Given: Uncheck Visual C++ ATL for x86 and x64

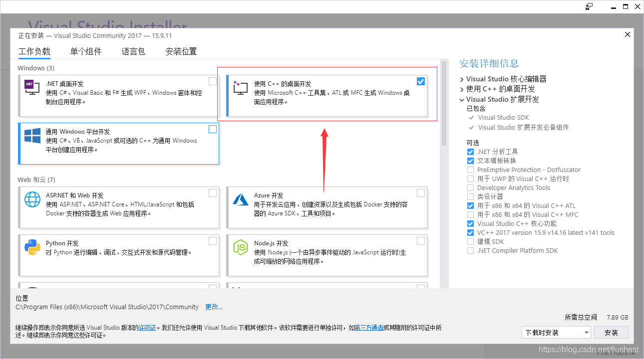Looking at the screenshot, I should coord(470,205).
